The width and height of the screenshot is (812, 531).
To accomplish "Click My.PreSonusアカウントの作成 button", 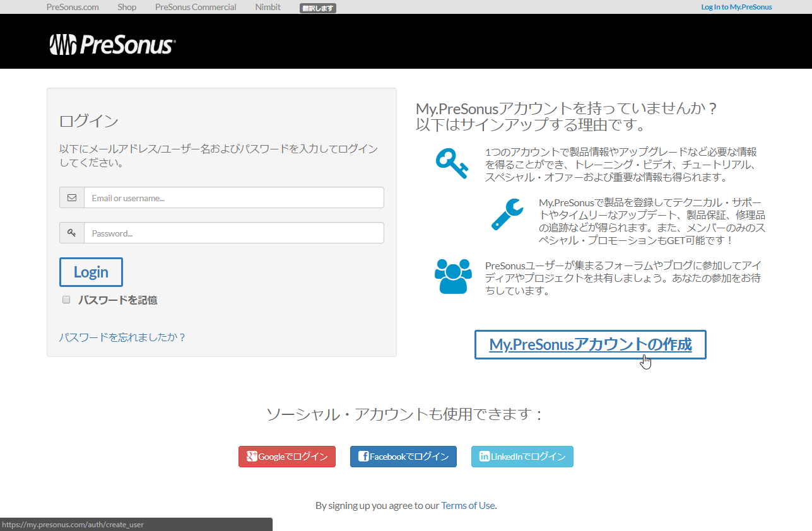I will (x=591, y=344).
